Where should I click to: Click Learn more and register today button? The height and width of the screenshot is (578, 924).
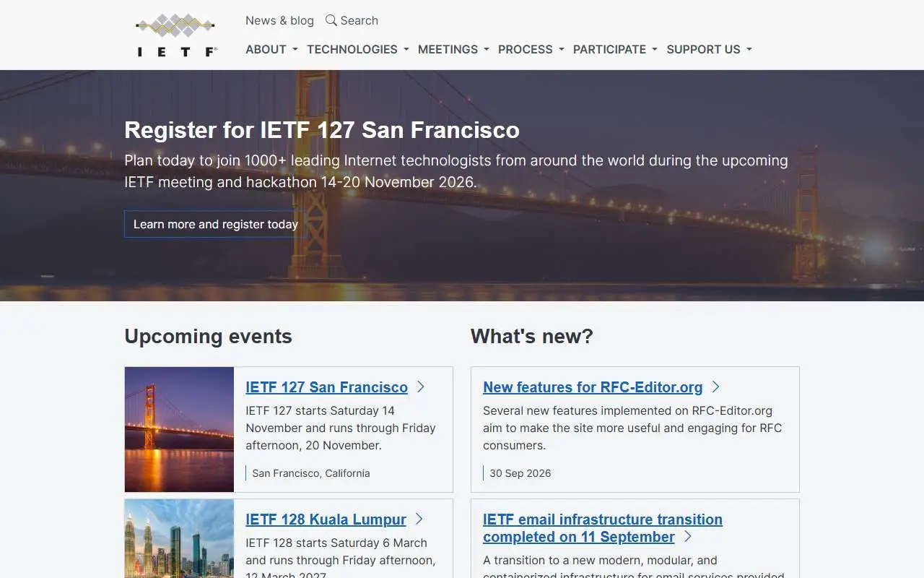pyautogui.click(x=216, y=224)
